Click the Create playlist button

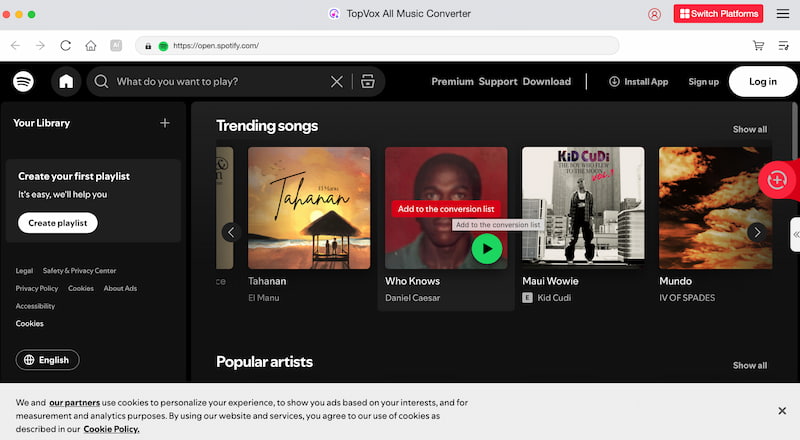[x=58, y=223]
